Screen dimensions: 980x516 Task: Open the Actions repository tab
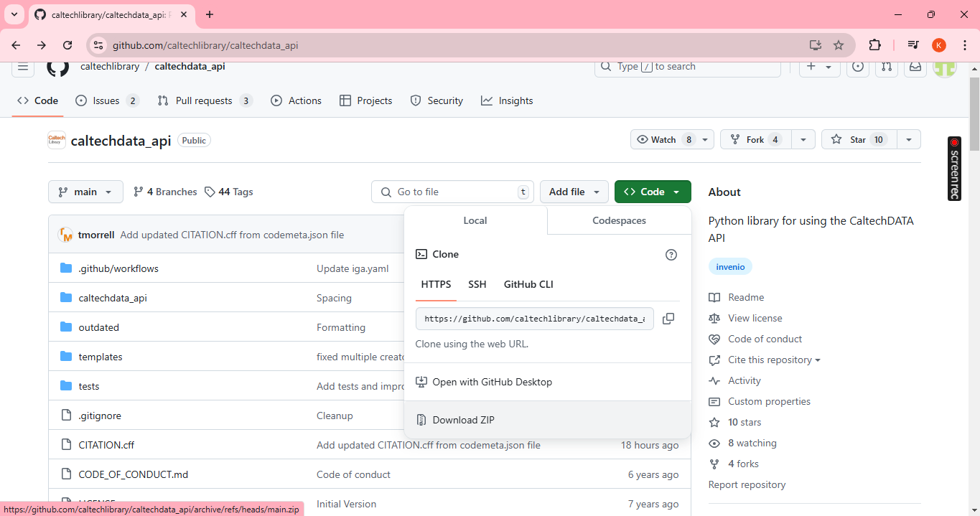click(x=296, y=101)
